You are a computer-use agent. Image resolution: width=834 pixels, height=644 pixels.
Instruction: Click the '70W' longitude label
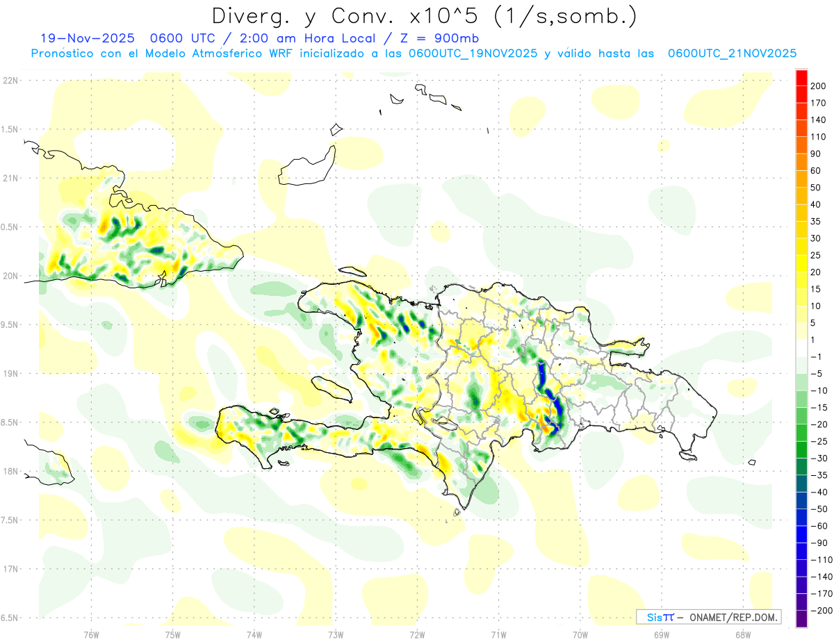click(x=580, y=634)
